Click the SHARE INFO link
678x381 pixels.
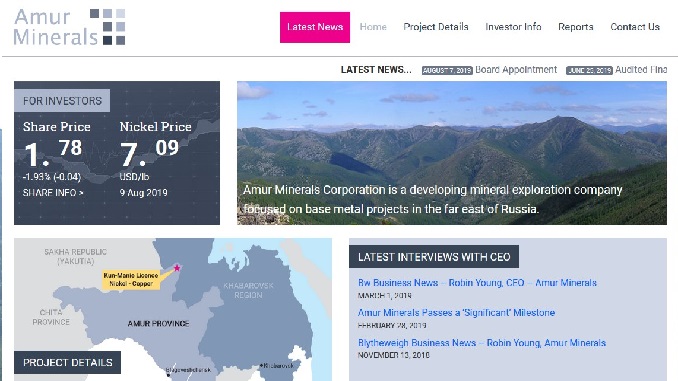pyautogui.click(x=53, y=193)
